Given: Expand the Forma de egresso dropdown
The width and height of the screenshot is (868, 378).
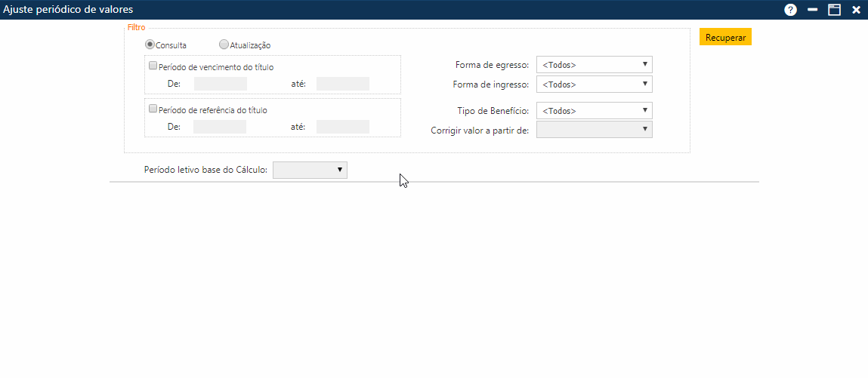Looking at the screenshot, I should [594, 65].
